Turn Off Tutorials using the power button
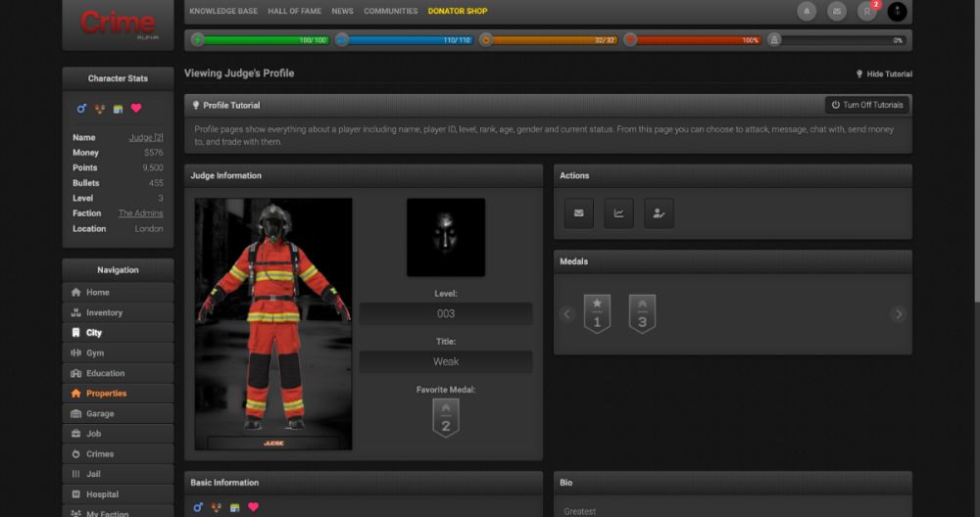 (x=867, y=105)
